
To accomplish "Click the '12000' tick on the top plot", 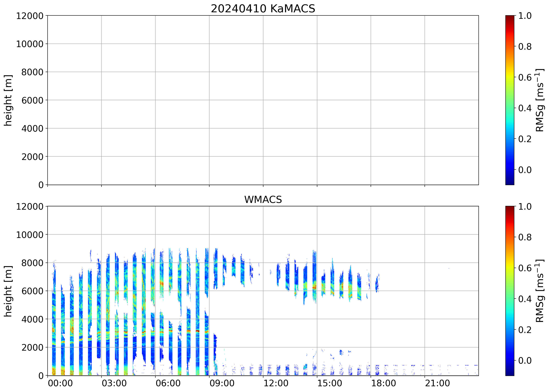I will (30, 16).
